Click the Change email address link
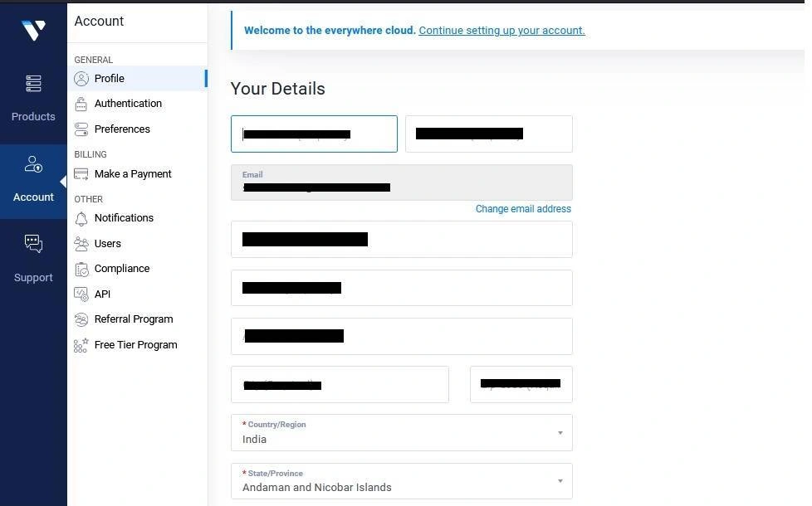 click(523, 208)
